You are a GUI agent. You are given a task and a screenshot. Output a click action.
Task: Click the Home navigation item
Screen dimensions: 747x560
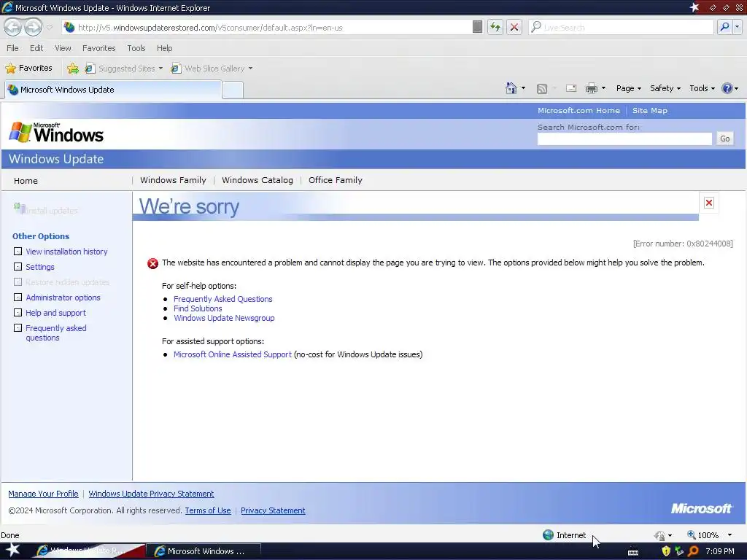click(x=26, y=181)
